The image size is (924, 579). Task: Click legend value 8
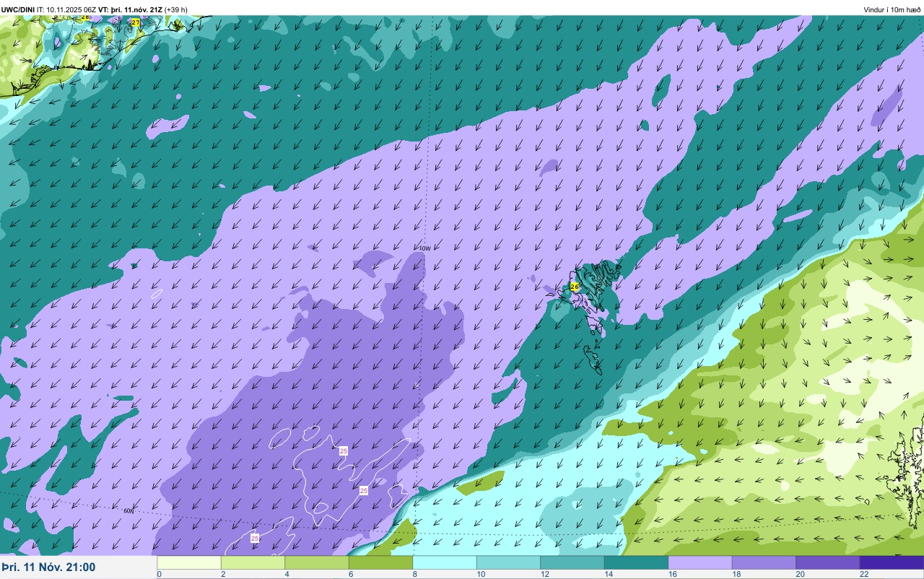pos(414,574)
